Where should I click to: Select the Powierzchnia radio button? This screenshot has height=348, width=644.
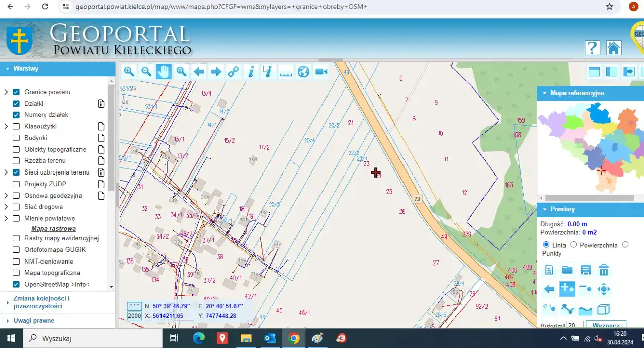[x=574, y=245]
